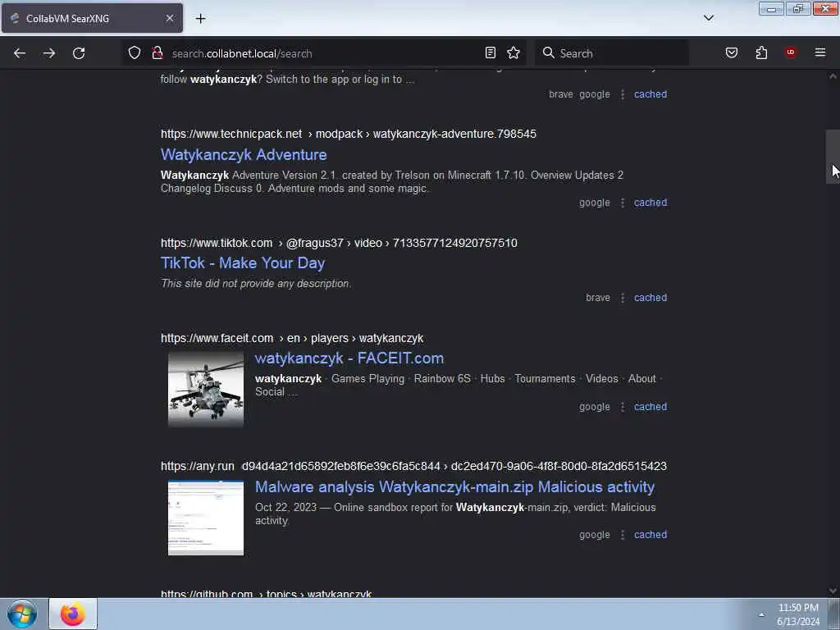This screenshot has width=840, height=630.
Task: Open cached link for TikTok result
Action: pos(651,297)
